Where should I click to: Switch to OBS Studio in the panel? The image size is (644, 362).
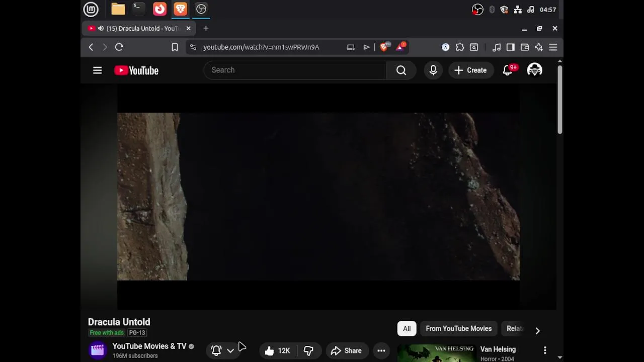click(x=201, y=9)
